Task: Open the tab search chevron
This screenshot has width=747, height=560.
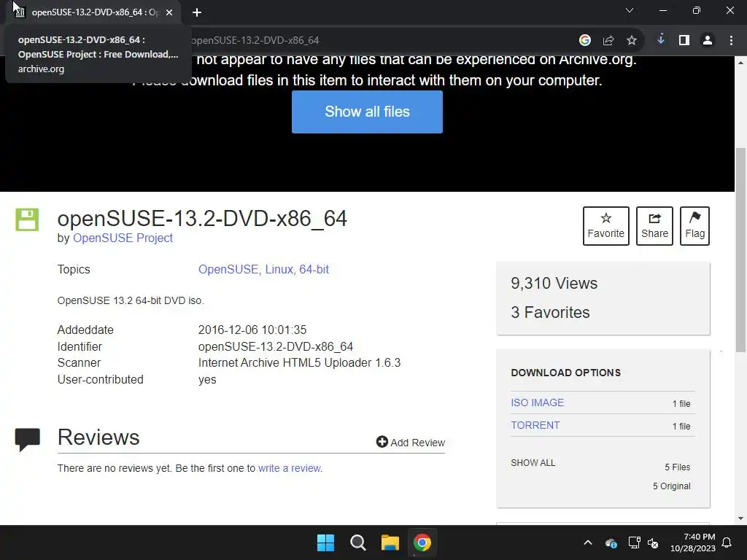Action: (630, 10)
